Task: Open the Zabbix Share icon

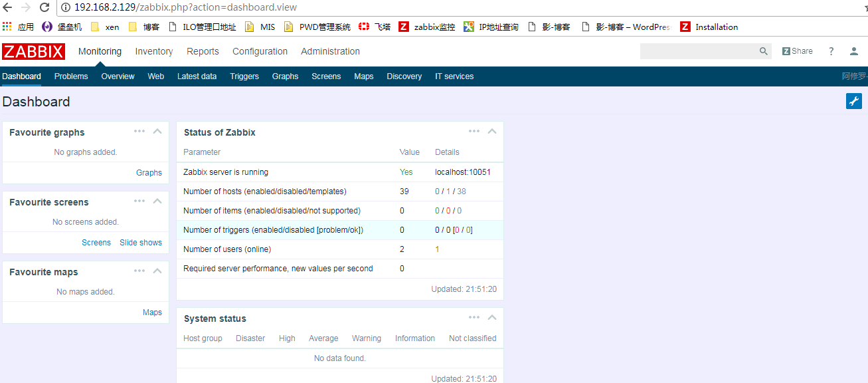Action: click(797, 51)
